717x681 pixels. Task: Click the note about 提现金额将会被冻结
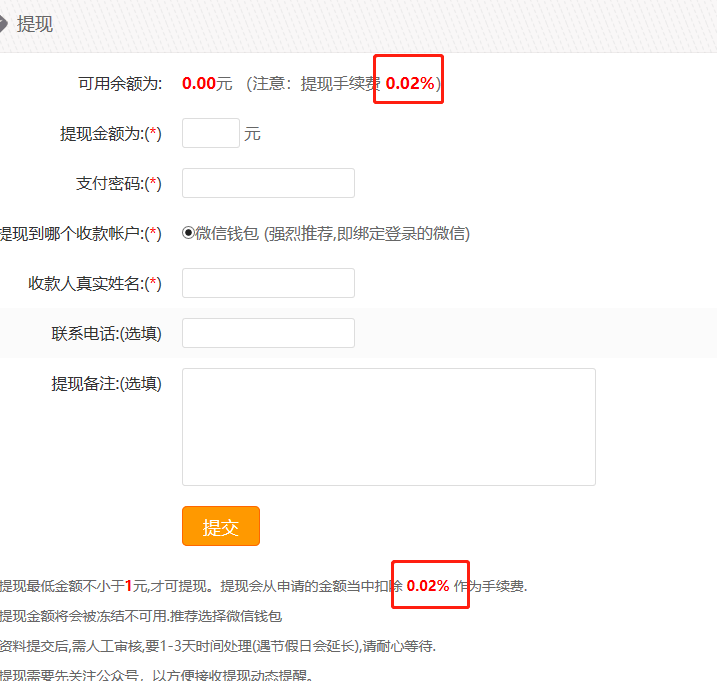140,616
